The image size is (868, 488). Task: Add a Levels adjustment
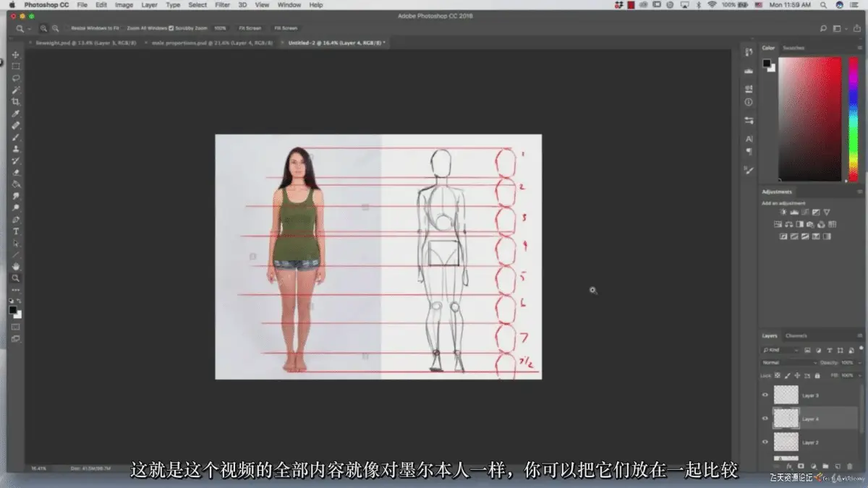click(x=794, y=212)
